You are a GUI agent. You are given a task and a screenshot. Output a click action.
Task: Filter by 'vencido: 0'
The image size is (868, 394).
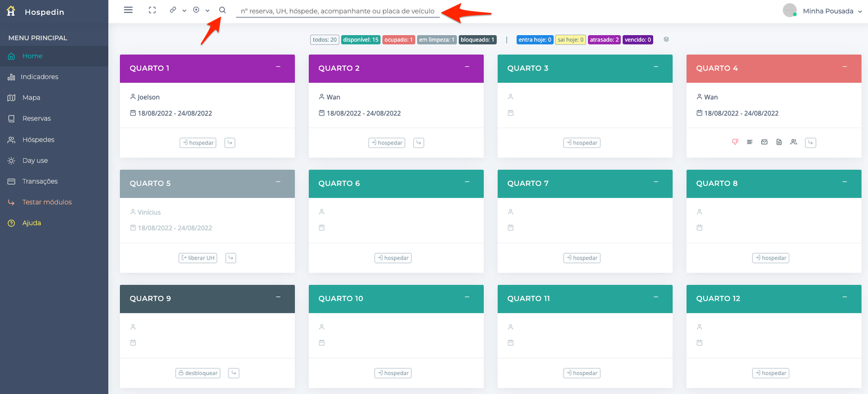point(638,40)
